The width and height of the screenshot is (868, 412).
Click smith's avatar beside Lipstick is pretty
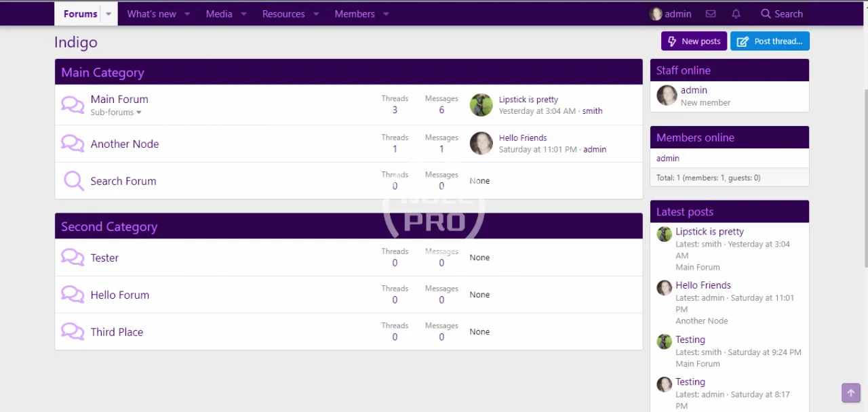481,105
